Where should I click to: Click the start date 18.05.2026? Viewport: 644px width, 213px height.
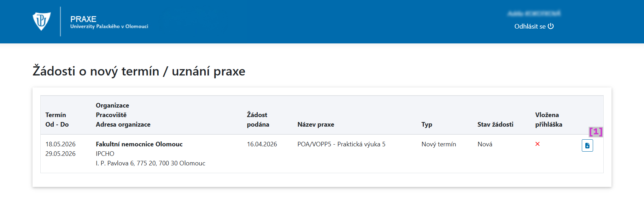pos(60,144)
